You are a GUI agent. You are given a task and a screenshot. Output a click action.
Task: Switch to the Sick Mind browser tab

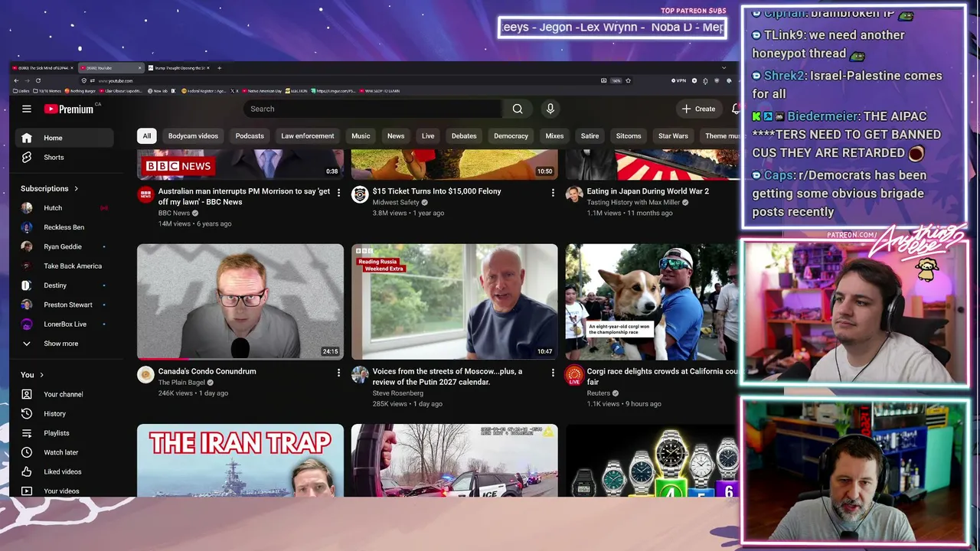[x=44, y=68]
